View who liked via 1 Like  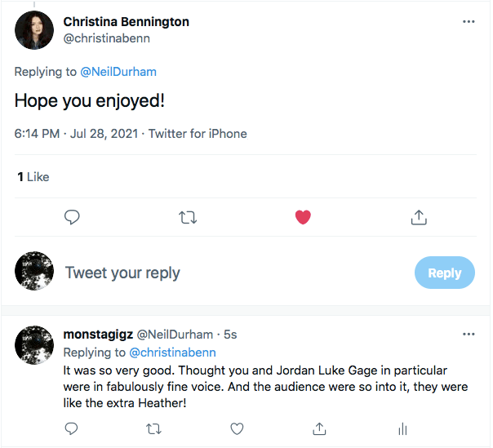point(33,176)
